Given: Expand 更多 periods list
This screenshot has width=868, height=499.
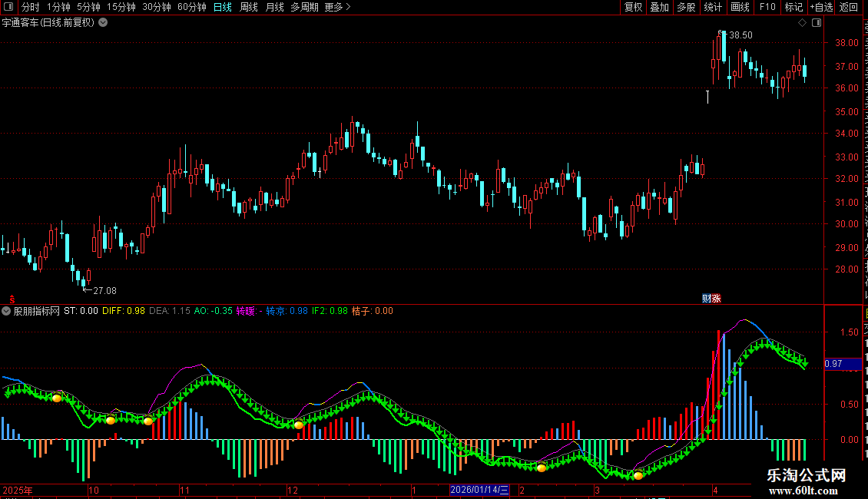Looking at the screenshot, I should coord(338,7).
